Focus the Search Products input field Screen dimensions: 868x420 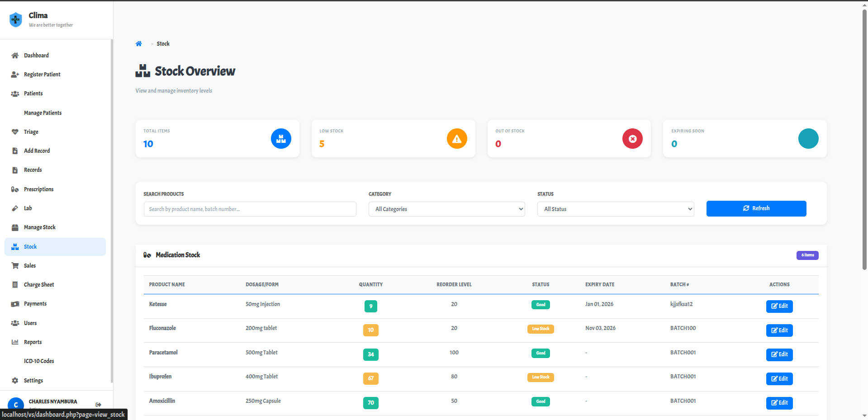coord(250,209)
